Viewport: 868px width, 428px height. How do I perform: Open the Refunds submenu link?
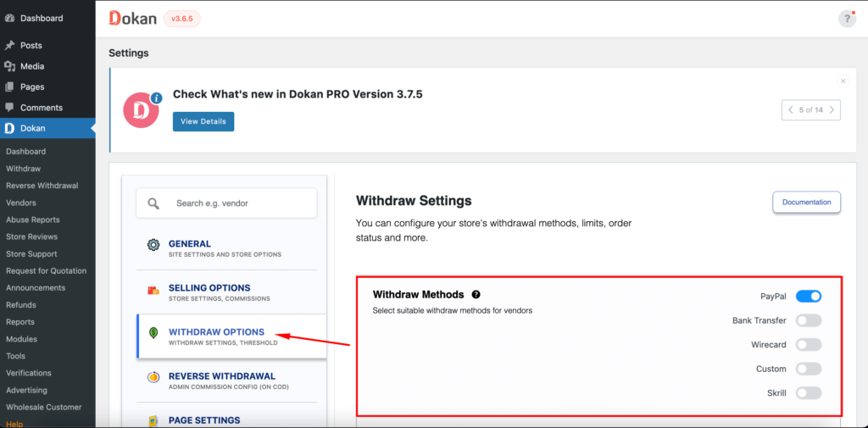(21, 305)
